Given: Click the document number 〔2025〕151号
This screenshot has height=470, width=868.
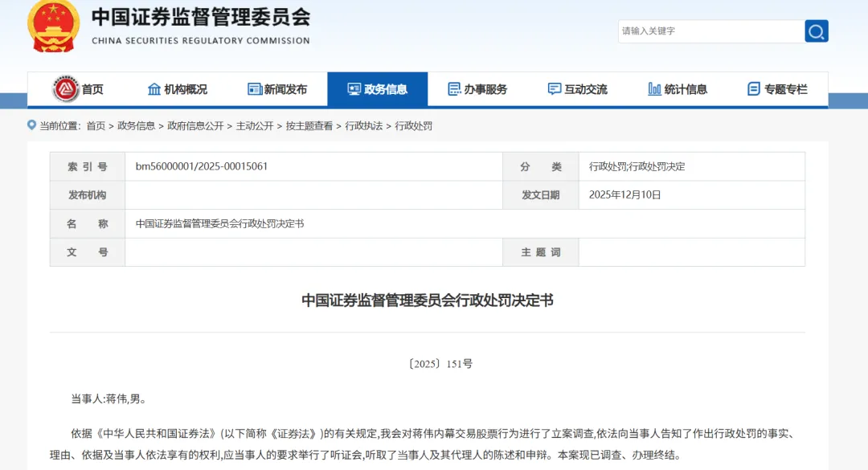Looking at the screenshot, I should click(x=440, y=364).
